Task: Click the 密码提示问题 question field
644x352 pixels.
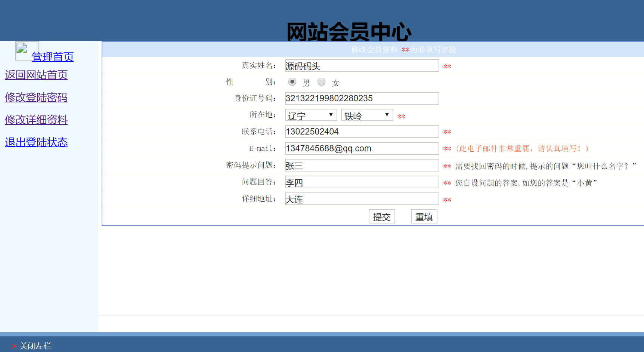Action: click(361, 165)
